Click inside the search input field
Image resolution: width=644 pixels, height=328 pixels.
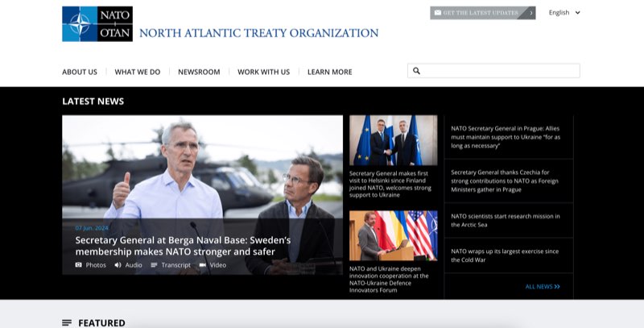(x=493, y=71)
